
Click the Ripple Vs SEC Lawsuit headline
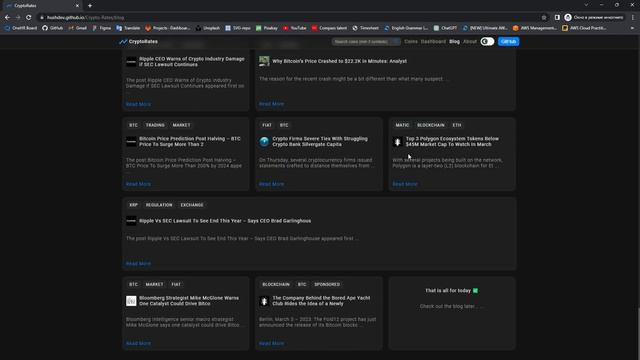225,221
